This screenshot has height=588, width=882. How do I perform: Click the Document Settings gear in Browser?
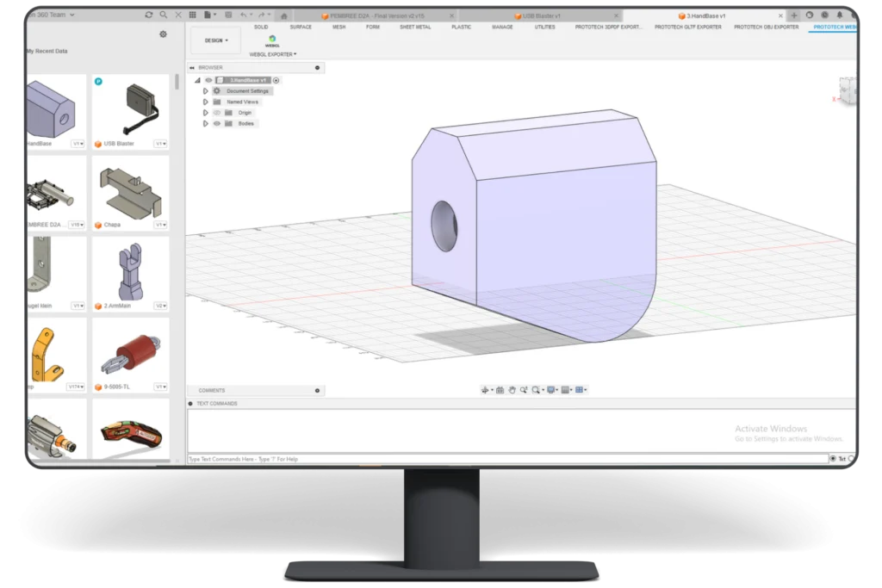(216, 90)
